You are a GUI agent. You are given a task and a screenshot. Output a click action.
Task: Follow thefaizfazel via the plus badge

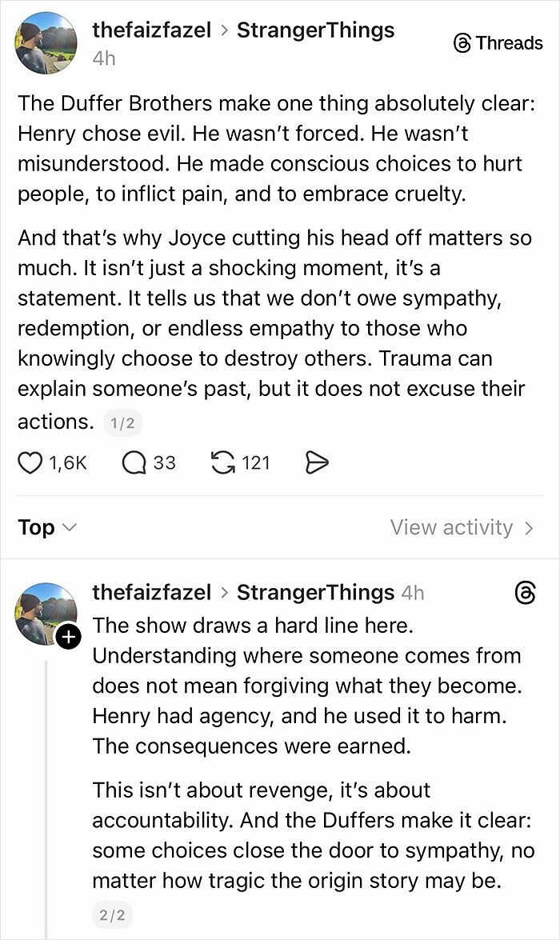[x=69, y=636]
